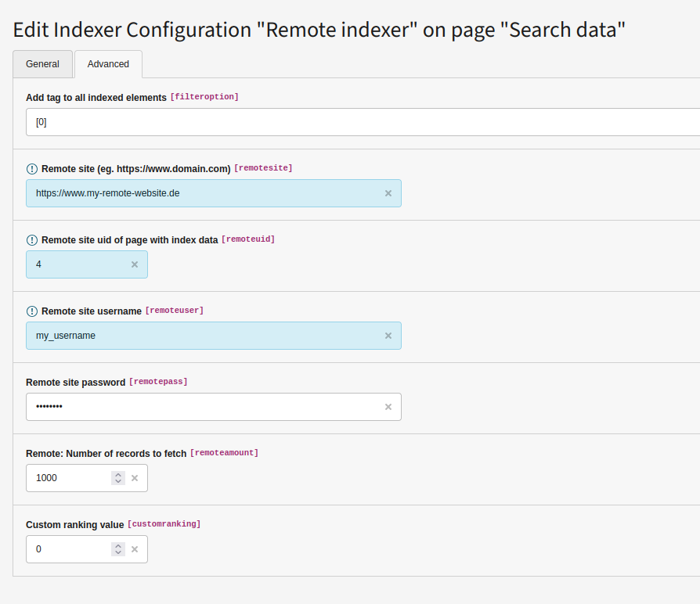700x604 pixels.
Task: Click the info icon beside Remote site uid label
Action: pyautogui.click(x=32, y=240)
